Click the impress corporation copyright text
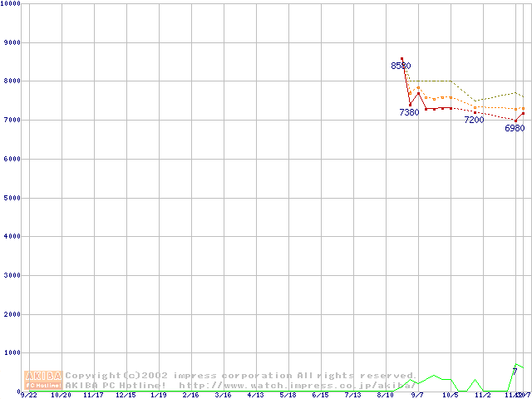The height and width of the screenshot is (399, 532). [x=239, y=376]
